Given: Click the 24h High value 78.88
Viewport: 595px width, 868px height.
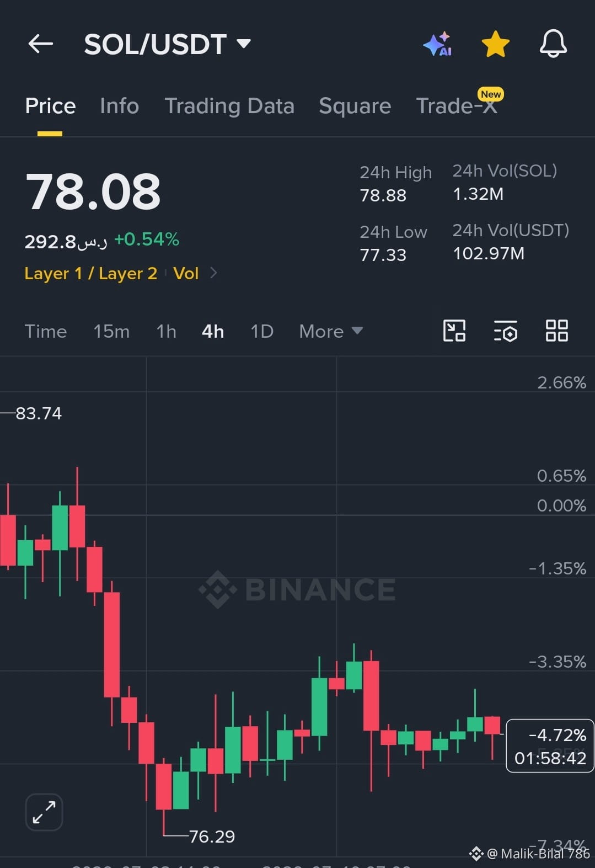Looking at the screenshot, I should [383, 195].
